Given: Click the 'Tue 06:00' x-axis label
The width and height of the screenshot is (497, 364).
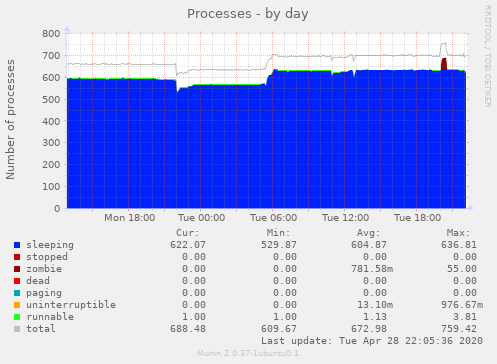Looking at the screenshot, I should (x=273, y=218).
